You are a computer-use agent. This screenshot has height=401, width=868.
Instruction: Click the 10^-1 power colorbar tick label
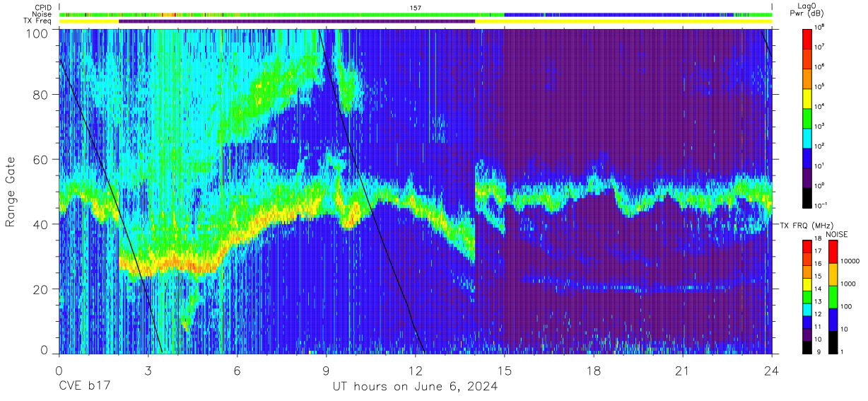pyautogui.click(x=821, y=206)
